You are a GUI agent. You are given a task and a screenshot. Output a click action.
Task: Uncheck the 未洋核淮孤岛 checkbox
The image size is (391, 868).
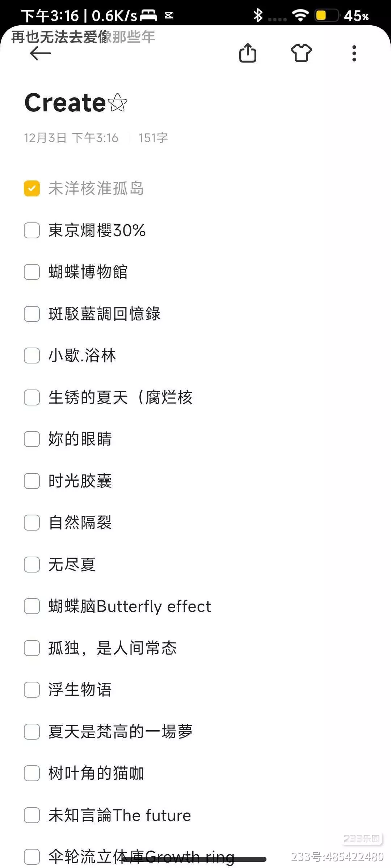32,188
